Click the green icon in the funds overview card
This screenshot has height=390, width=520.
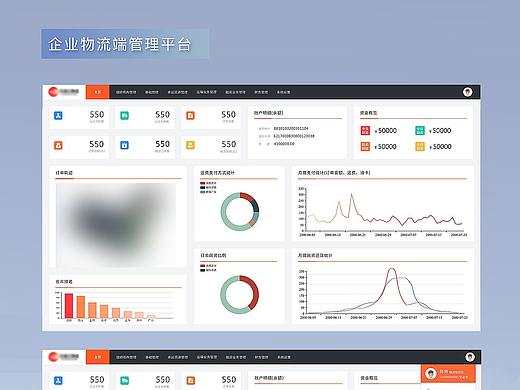click(x=420, y=130)
